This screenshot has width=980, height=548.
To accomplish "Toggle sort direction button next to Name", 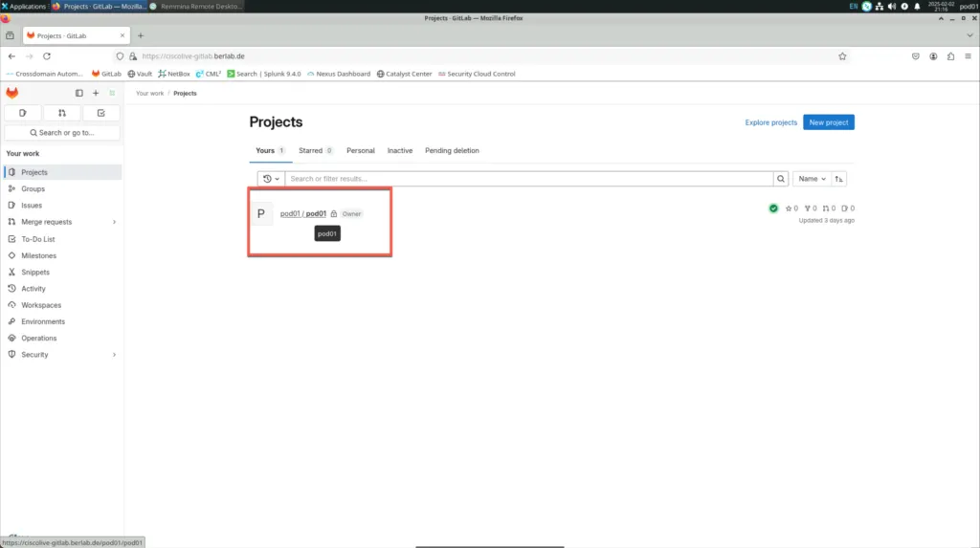I will tap(839, 179).
